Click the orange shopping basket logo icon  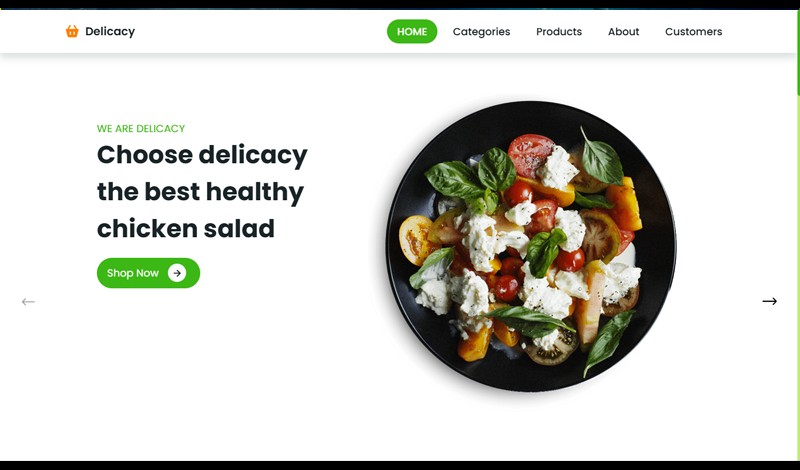(x=72, y=32)
